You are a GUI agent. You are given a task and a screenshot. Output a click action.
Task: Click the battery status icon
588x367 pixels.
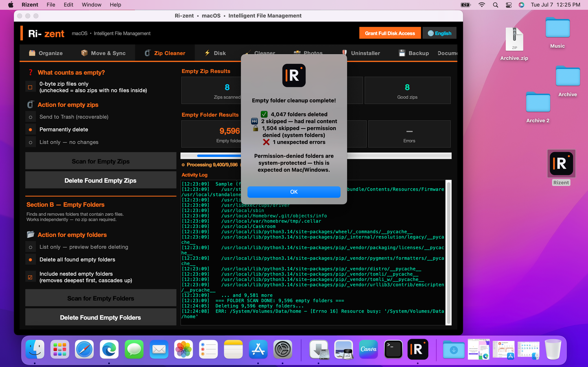(466, 5)
